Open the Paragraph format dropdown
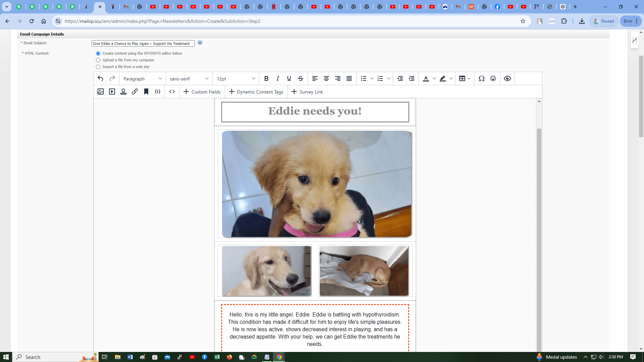Screen dimensions: 644x362 coord(143,78)
